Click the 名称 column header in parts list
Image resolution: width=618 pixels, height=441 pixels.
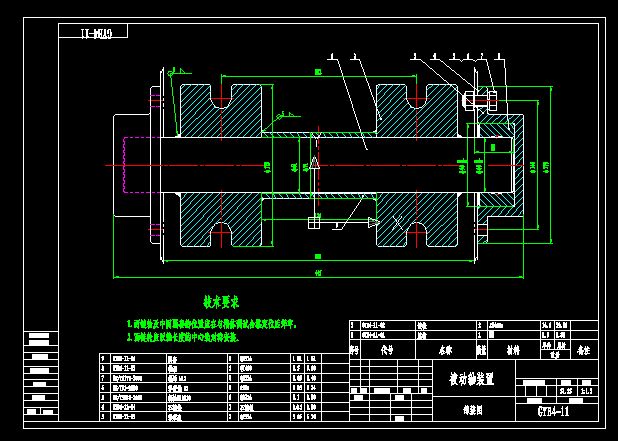click(x=445, y=350)
